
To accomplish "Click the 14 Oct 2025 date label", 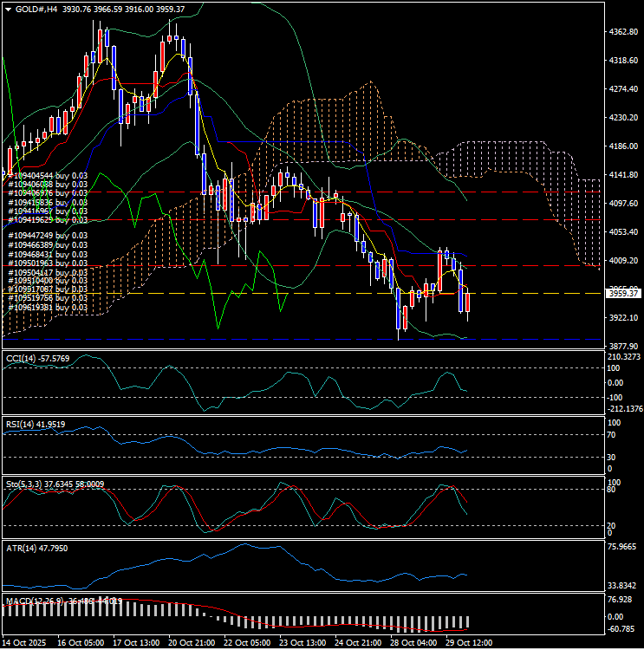I will click(x=25, y=643).
